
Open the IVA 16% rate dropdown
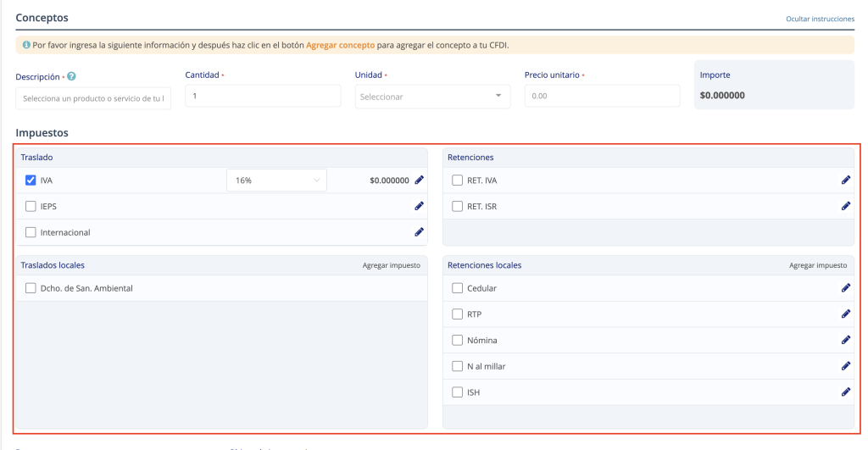point(277,181)
